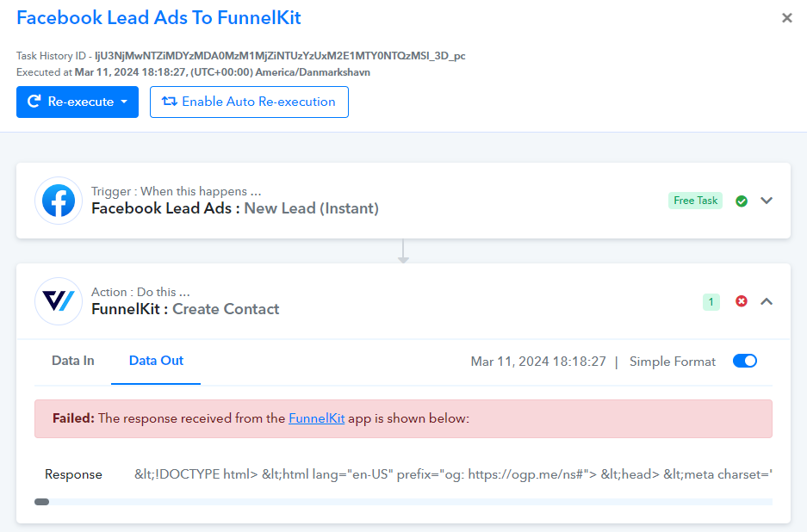The height and width of the screenshot is (532, 807).
Task: Click Enable Auto Re-execution button
Action: (x=249, y=102)
